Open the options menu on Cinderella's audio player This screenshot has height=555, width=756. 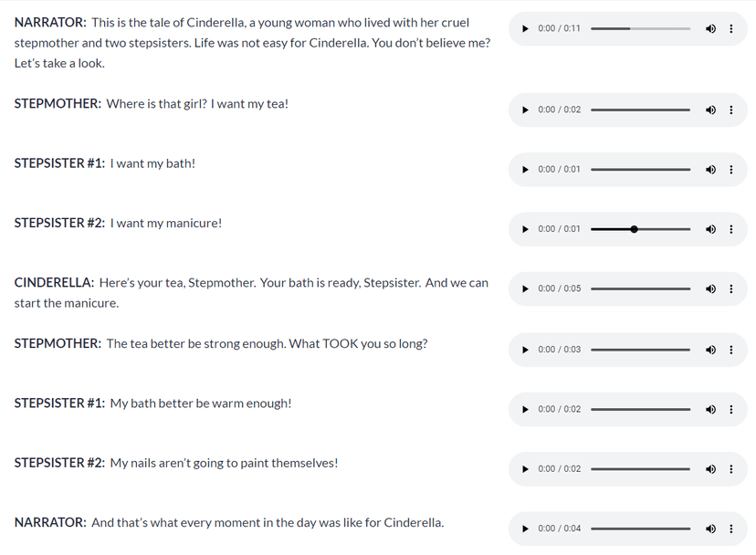(x=731, y=288)
